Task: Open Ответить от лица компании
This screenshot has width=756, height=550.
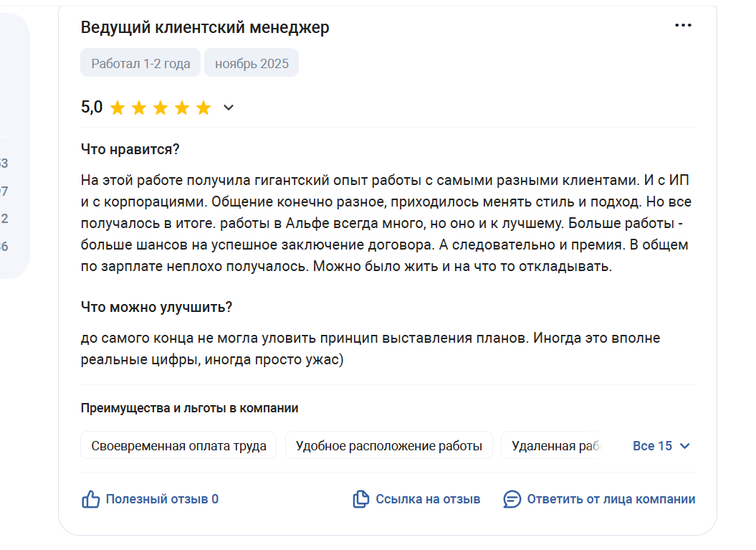Action: [611, 499]
